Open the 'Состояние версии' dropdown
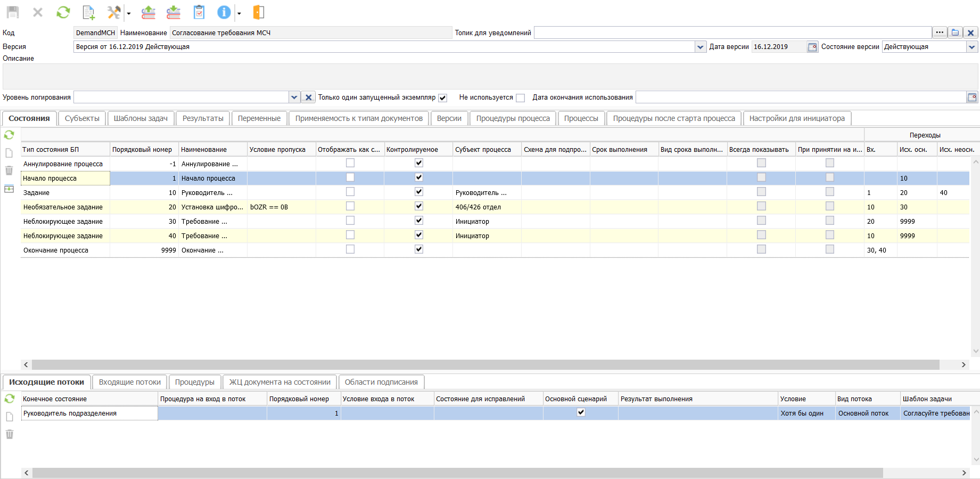Screen dimensions: 980x479 (x=971, y=47)
